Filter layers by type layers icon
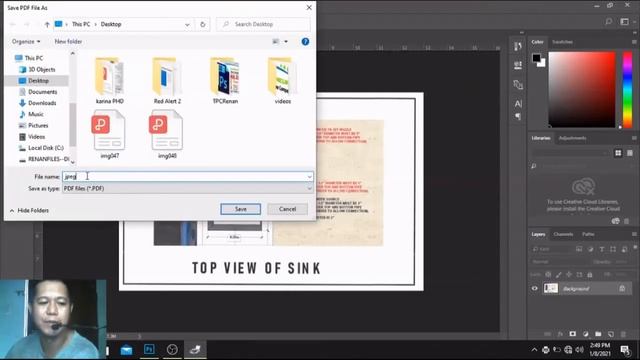Viewport: 640px width, 360px height. click(602, 249)
